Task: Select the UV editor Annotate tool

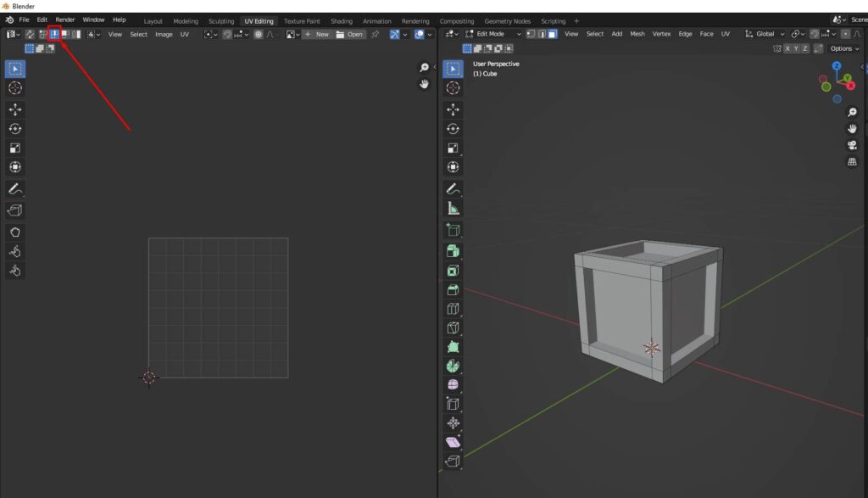Action: (x=15, y=189)
